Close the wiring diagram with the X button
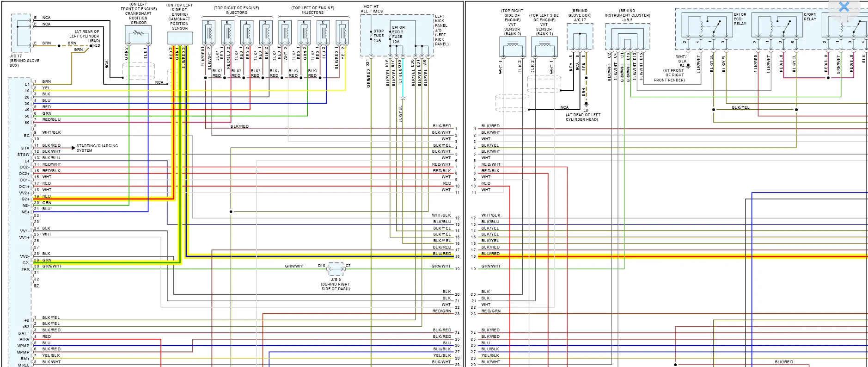868x367 pixels. tap(844, 6)
